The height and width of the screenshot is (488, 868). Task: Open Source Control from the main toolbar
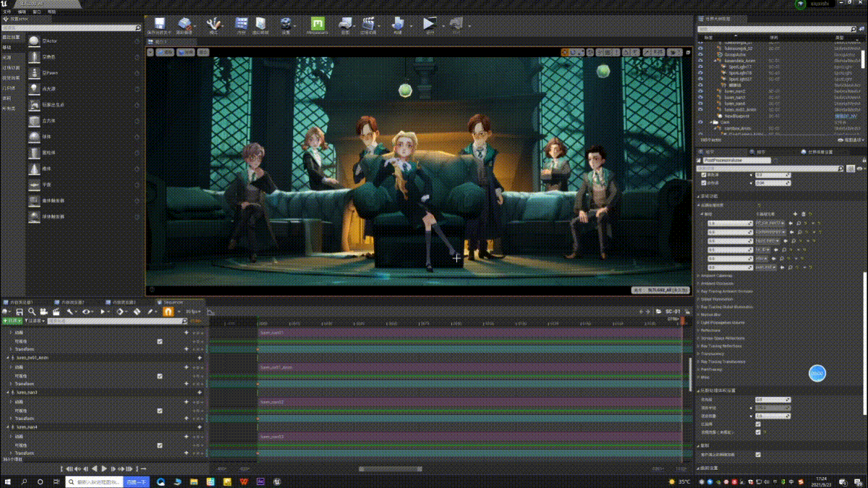click(x=184, y=25)
